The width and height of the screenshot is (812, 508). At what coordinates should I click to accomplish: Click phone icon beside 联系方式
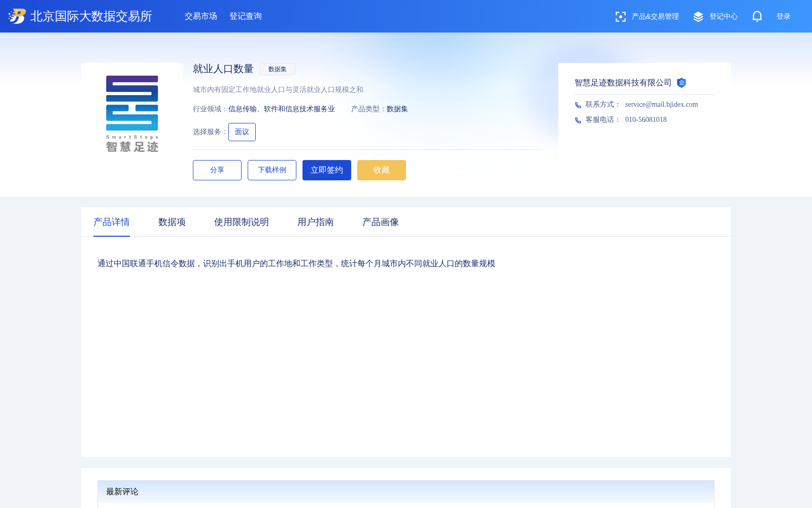click(578, 105)
